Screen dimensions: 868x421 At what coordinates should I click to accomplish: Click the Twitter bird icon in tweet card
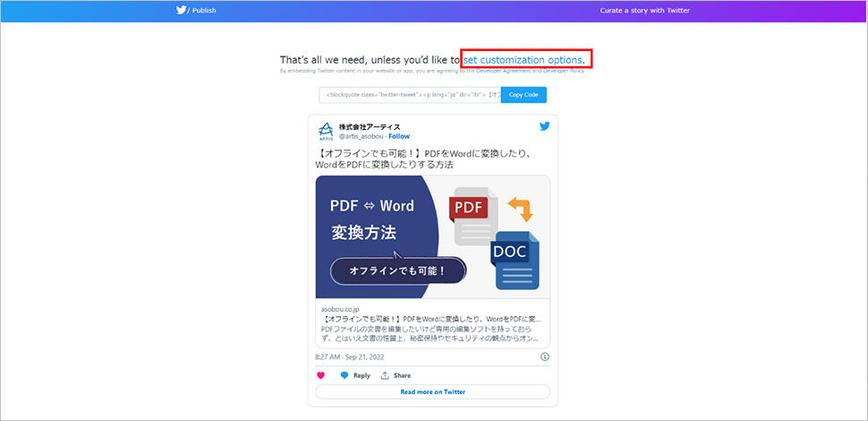[545, 126]
